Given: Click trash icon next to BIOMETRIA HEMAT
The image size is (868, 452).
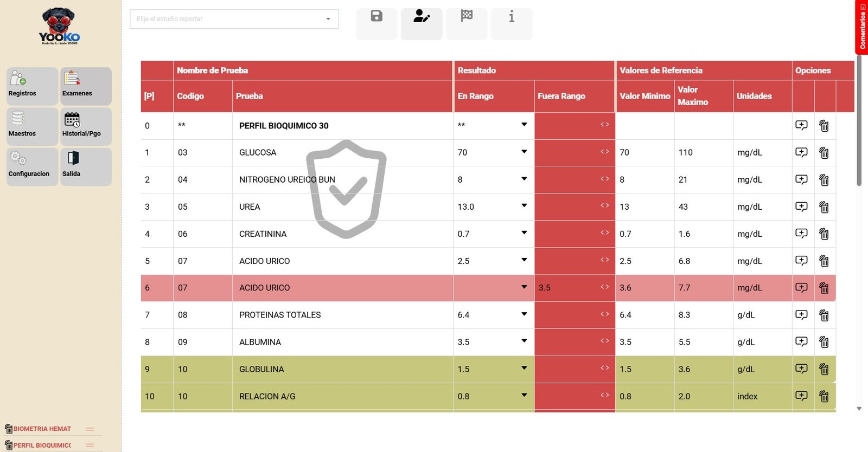Looking at the screenshot, I should (x=9, y=429).
